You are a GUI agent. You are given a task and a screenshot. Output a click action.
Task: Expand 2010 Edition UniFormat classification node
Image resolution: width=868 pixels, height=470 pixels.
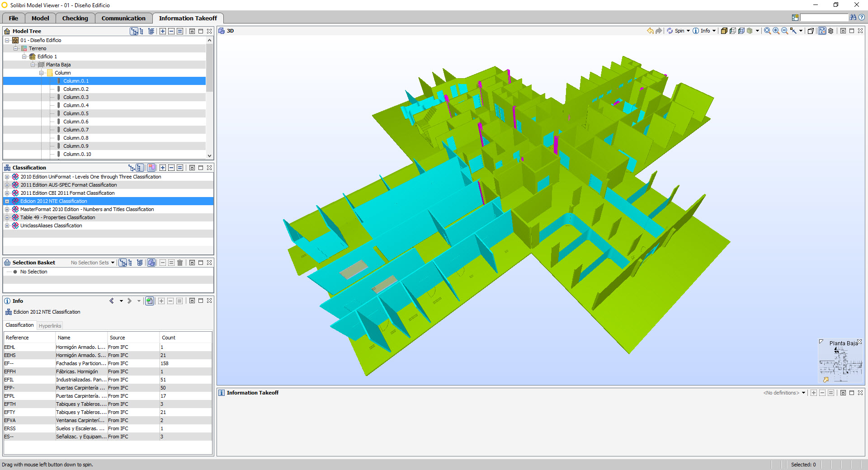(x=7, y=177)
